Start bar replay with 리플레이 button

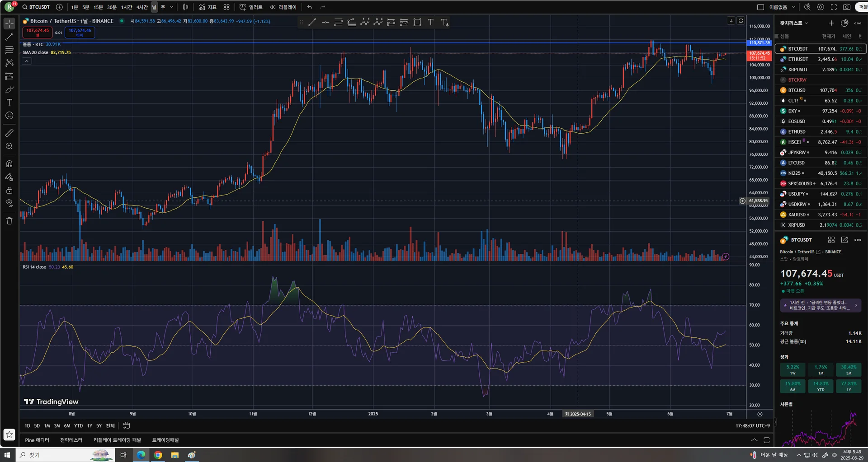click(283, 7)
